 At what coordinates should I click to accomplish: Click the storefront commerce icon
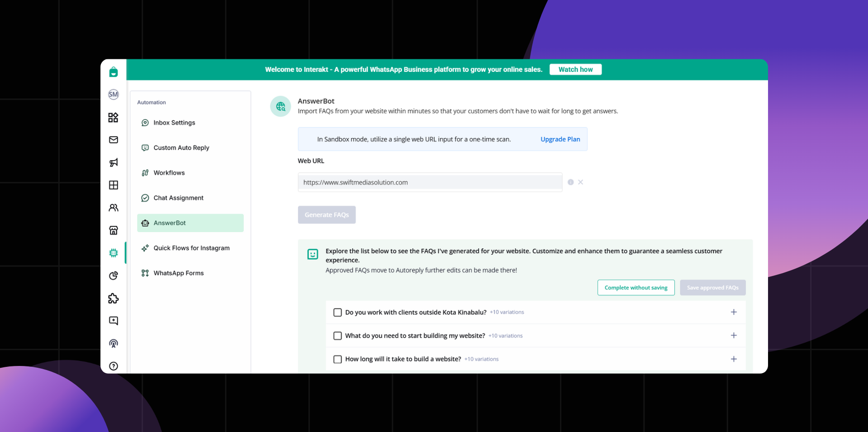114,230
